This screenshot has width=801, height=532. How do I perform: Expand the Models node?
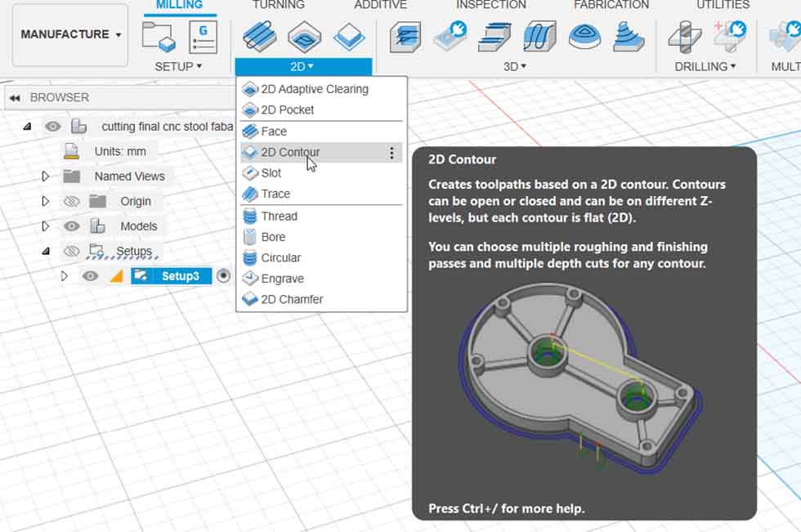tap(46, 226)
